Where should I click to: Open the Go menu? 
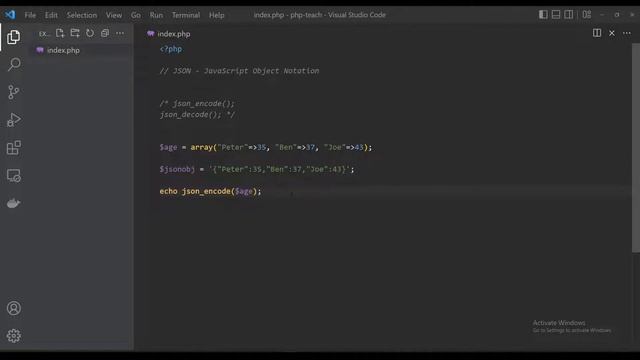click(x=136, y=15)
